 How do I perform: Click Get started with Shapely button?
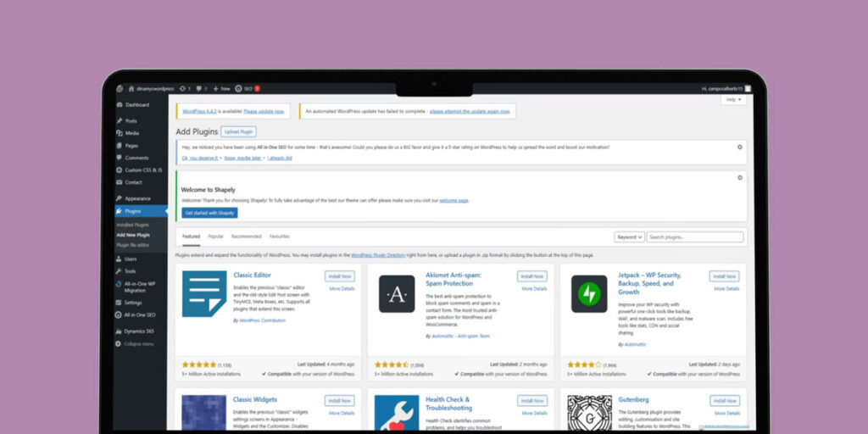[210, 213]
